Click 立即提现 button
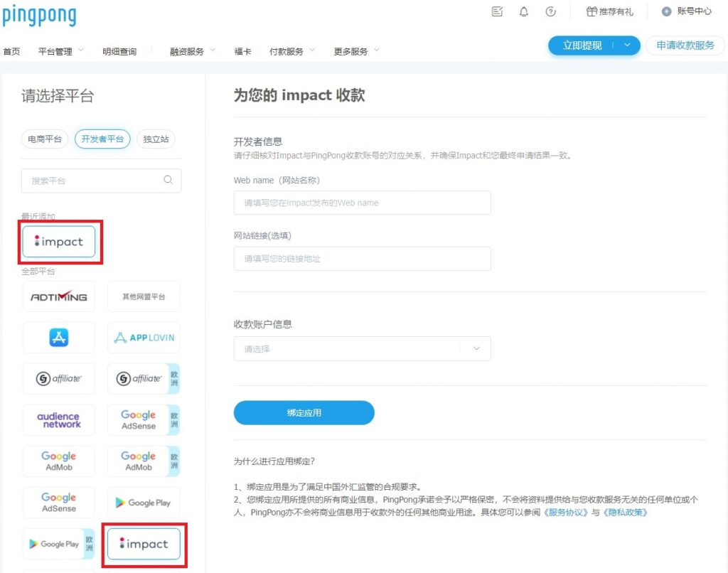This screenshot has height=573, width=728. (x=582, y=45)
